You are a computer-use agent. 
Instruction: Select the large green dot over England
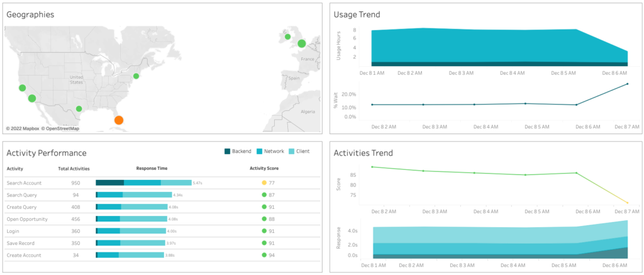[302, 43]
